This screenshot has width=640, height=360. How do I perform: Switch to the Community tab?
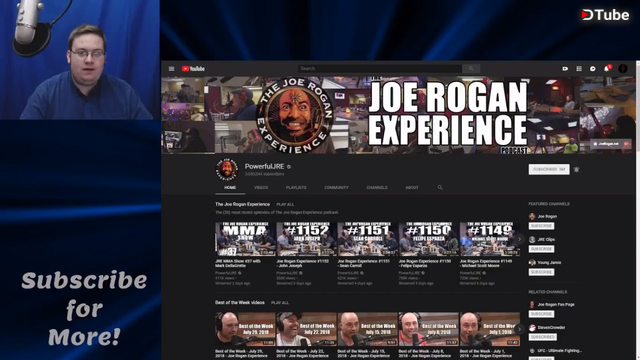[336, 187]
